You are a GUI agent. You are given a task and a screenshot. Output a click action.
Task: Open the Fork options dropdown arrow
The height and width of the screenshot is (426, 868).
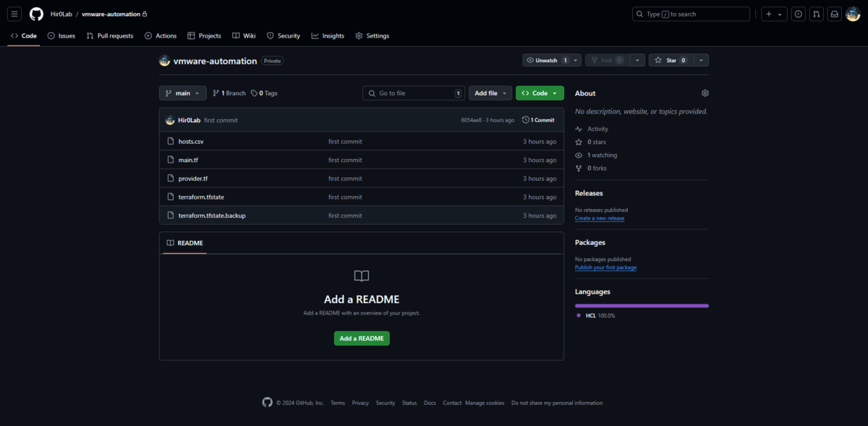coord(637,60)
